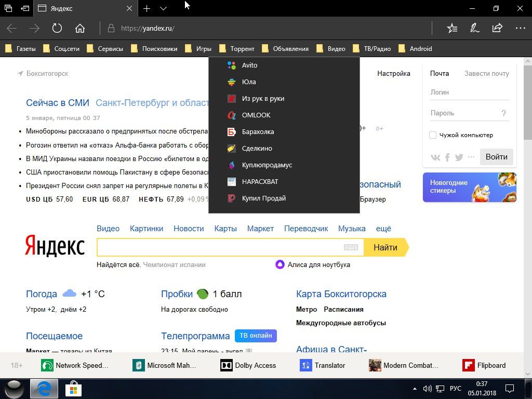The width and height of the screenshot is (532, 399).
Task: Open Microsoft Store from the taskbar
Action: tap(73, 389)
